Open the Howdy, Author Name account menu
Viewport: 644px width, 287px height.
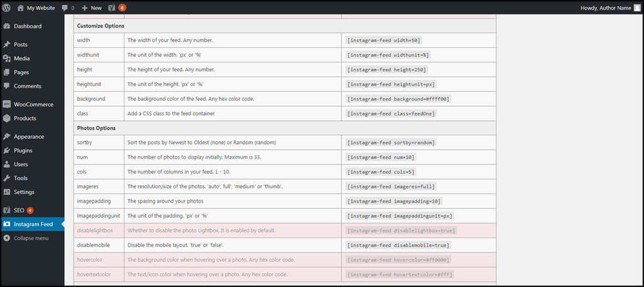coord(605,8)
